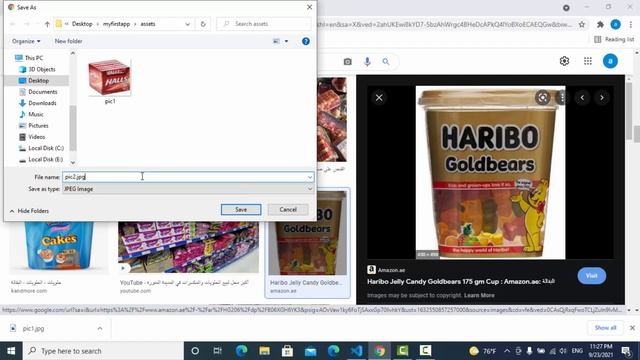
Task: Open the Organize menu
Action: 26,41
